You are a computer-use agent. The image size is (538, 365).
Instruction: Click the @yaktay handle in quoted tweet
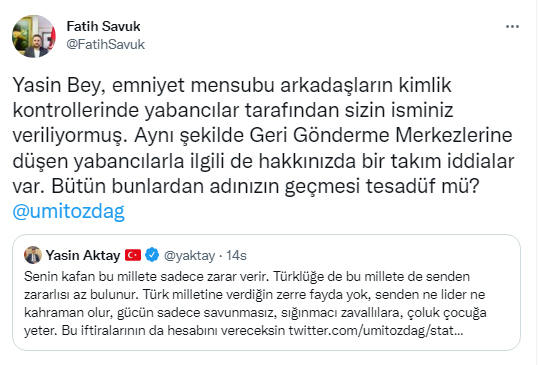point(189,256)
